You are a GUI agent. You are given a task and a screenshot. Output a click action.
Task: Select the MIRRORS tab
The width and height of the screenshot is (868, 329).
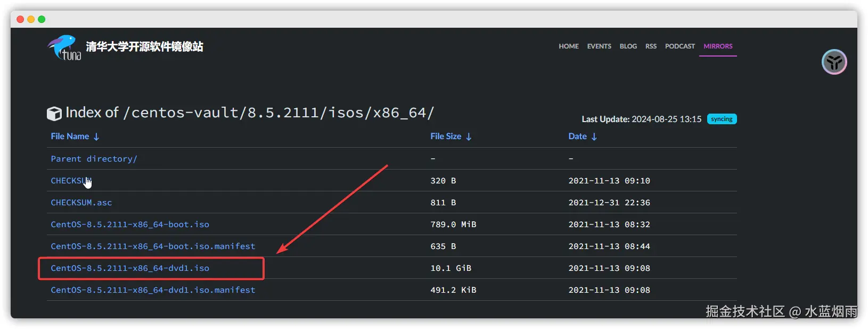pos(718,46)
